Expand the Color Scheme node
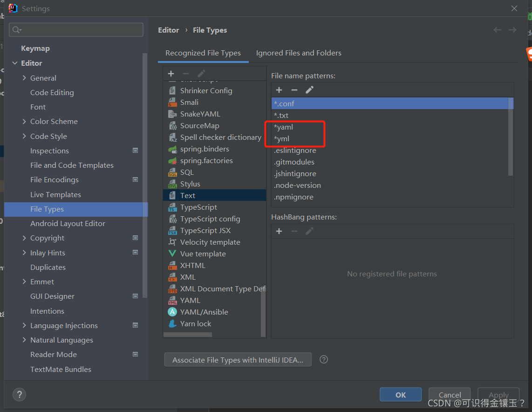532x412 pixels. coord(24,121)
